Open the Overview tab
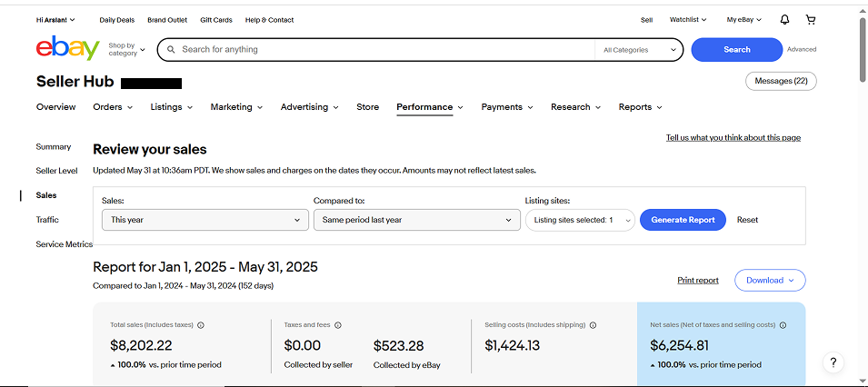Viewport: 868px width, 387px height. (56, 107)
